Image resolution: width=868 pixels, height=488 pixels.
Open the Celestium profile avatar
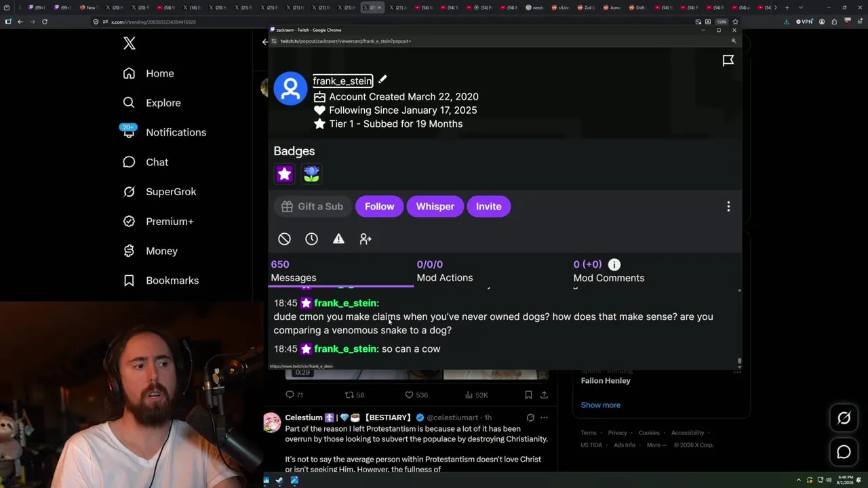click(x=272, y=423)
